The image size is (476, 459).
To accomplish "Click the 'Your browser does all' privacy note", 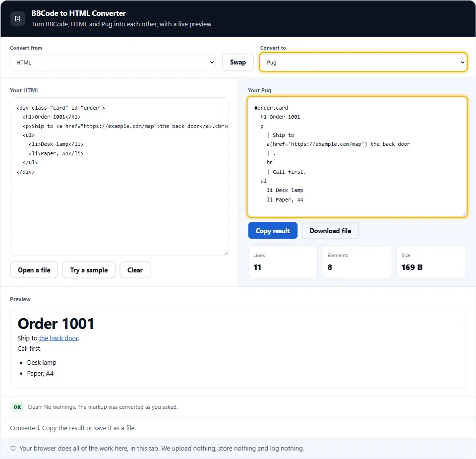I will tap(162, 449).
